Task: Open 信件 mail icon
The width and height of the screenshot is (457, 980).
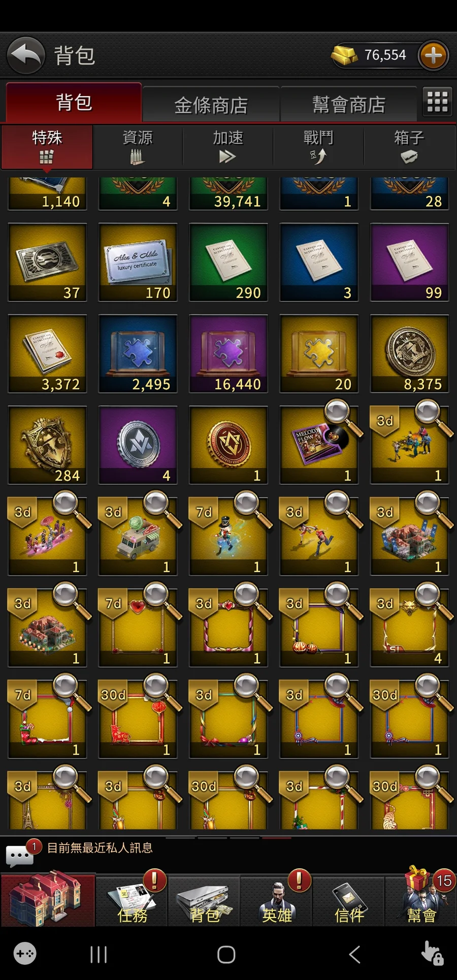Action: (x=349, y=900)
